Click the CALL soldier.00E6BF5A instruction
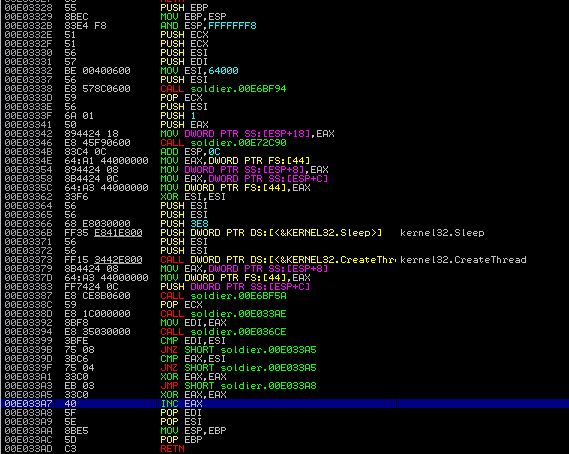Image resolution: width=569 pixels, height=454 pixels. coord(223,296)
